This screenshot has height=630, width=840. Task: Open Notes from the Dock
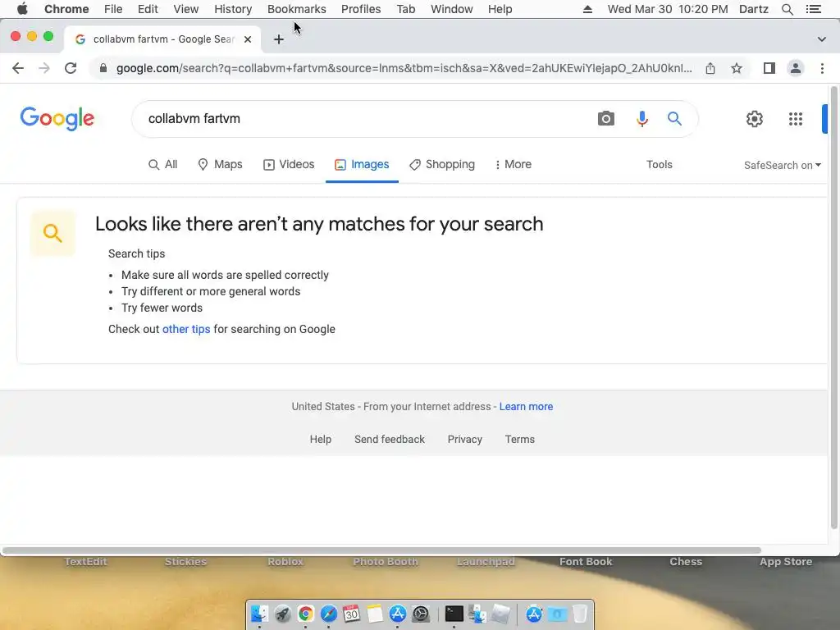tap(375, 614)
